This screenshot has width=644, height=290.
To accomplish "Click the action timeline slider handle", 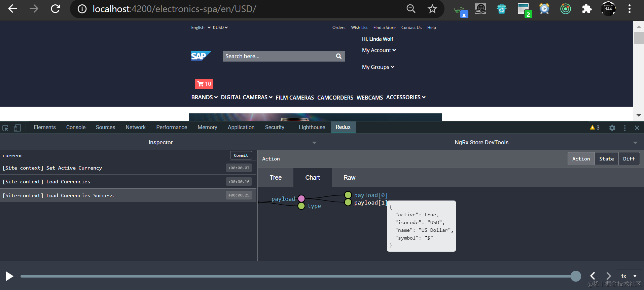I will tap(576, 276).
